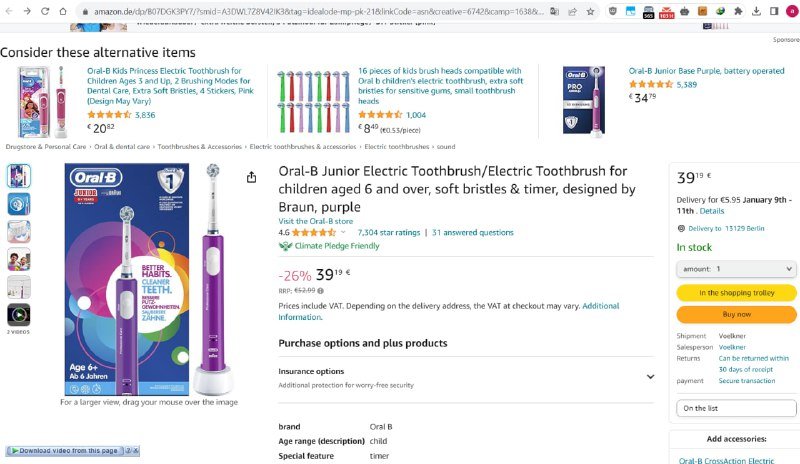The width and height of the screenshot is (800, 464).
Task: Click the translate page icon in the address bar
Action: [x=554, y=11]
